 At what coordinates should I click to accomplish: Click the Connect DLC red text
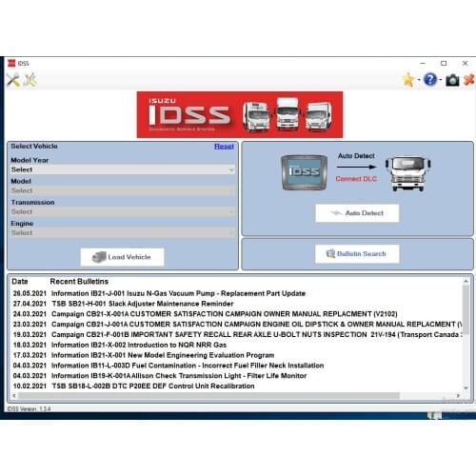[356, 179]
